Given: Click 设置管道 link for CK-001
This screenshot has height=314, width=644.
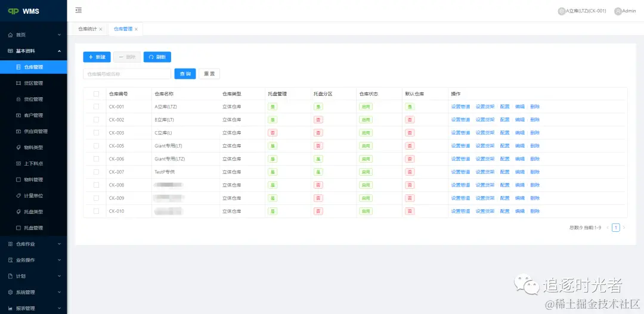Looking at the screenshot, I should tap(460, 106).
